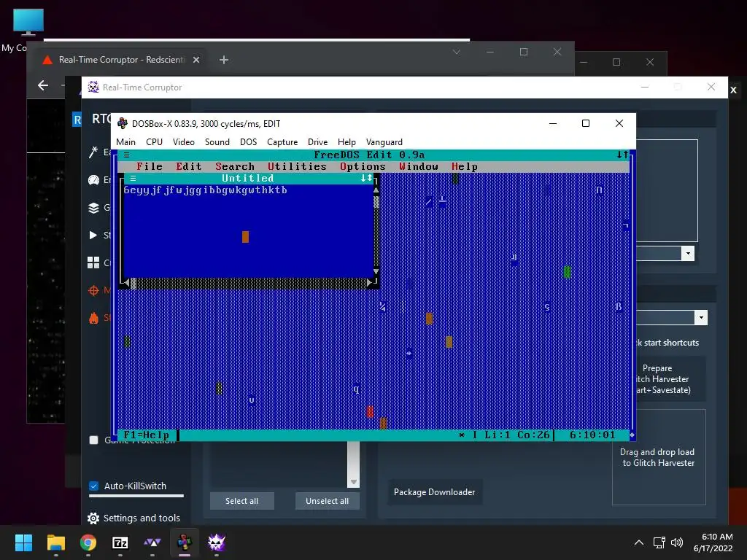Open the Sound menu in DOSBox-X
Screen dimensions: 747x560
pyautogui.click(x=217, y=142)
